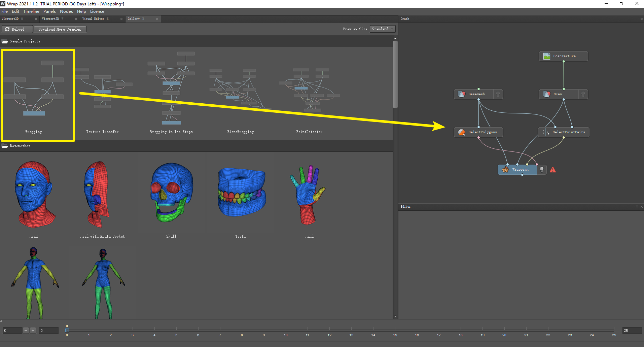
Task: Click the gallery vertical scrollbar thumb
Action: 395,74
